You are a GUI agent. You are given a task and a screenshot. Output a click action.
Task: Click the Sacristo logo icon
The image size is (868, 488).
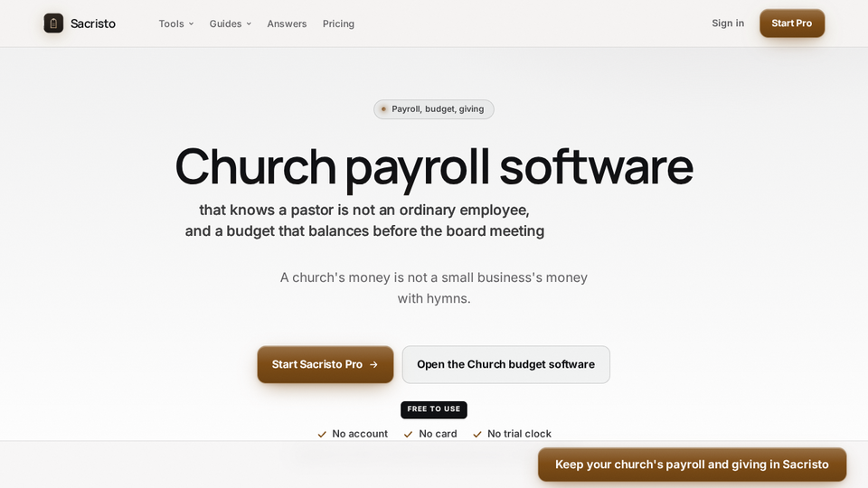pyautogui.click(x=53, y=23)
